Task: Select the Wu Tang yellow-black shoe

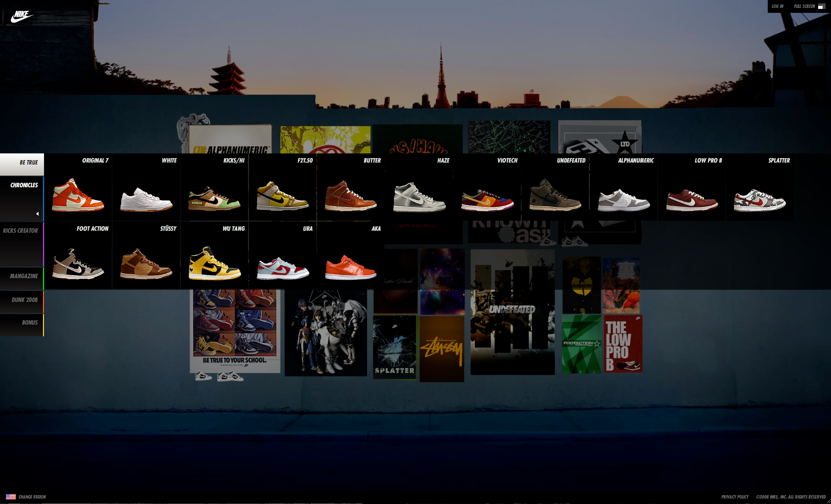Action: [x=214, y=263]
